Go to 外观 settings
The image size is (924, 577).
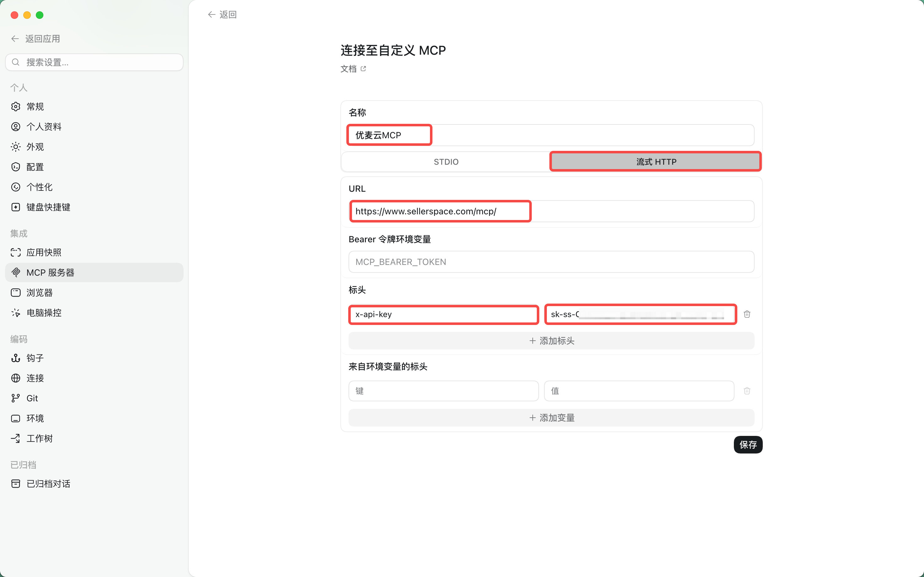[x=94, y=147]
